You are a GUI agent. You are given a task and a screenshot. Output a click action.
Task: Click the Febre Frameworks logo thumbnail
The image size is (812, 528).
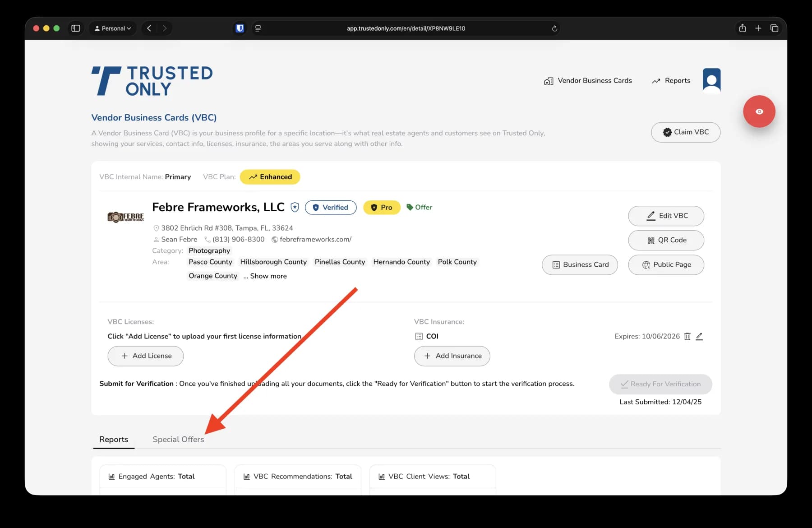(x=126, y=217)
